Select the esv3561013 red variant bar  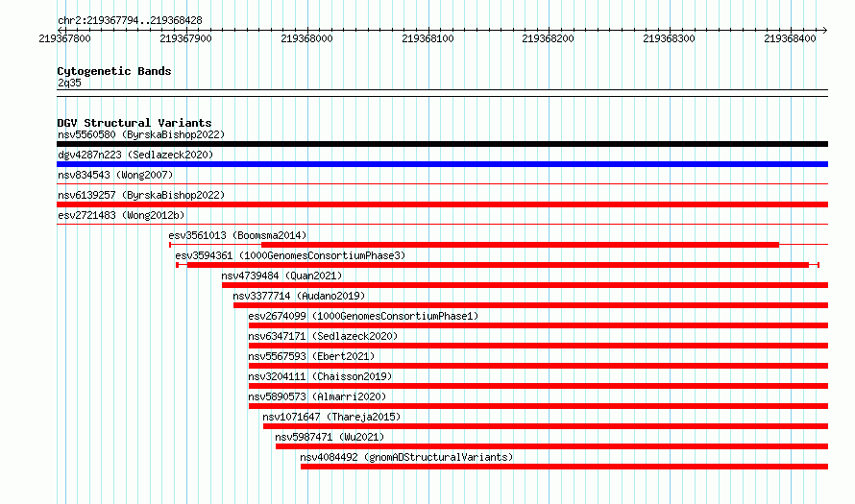pos(520,245)
